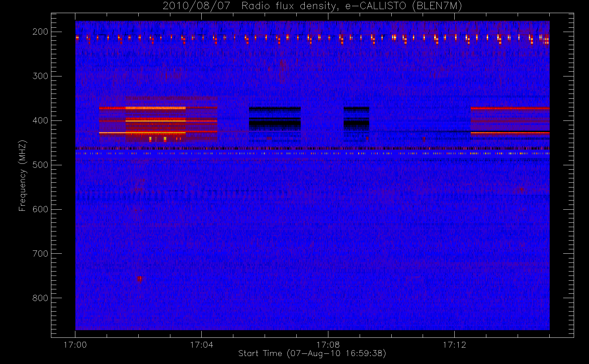Click the red band starting after 17:12
The image size is (589, 364).
[x=510, y=120]
